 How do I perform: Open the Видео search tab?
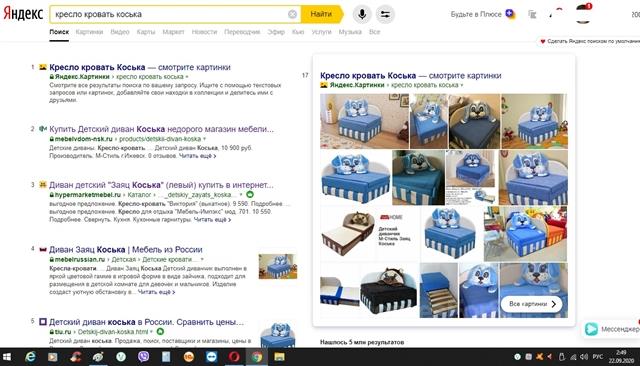[120, 32]
